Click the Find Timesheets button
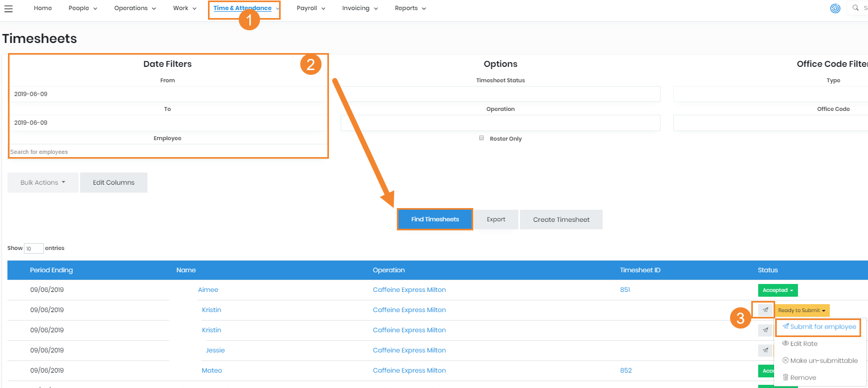 click(x=435, y=219)
